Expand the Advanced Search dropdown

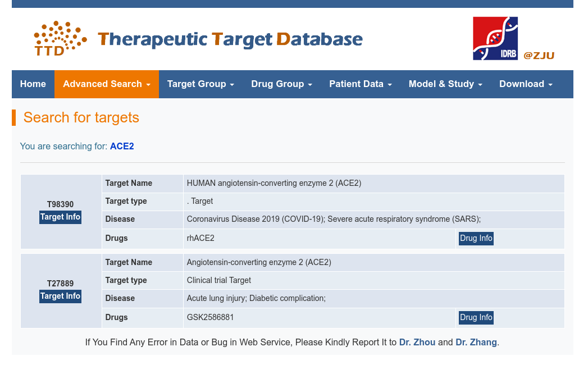[107, 84]
